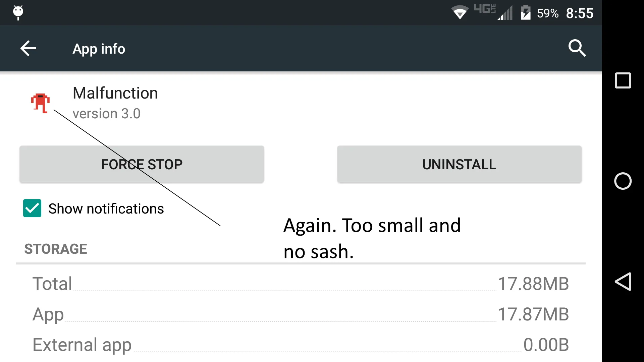The width and height of the screenshot is (644, 362).
Task: Tap the App info title
Action: click(99, 49)
